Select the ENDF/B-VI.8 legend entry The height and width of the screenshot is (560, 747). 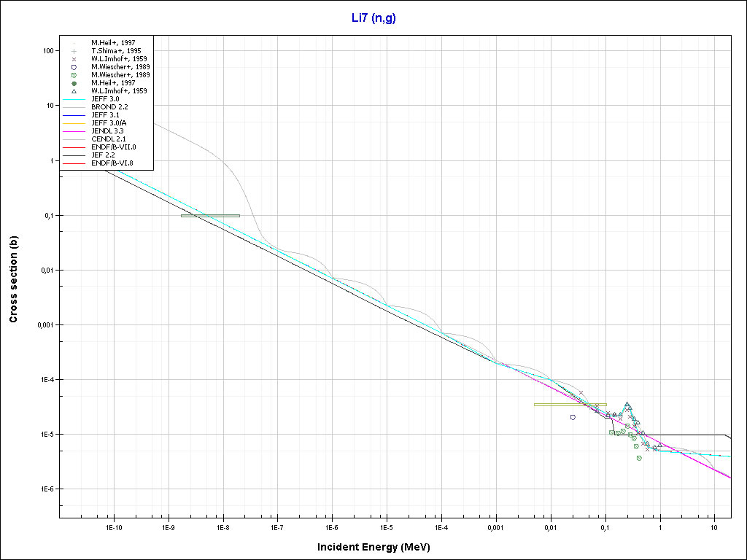tap(113, 163)
